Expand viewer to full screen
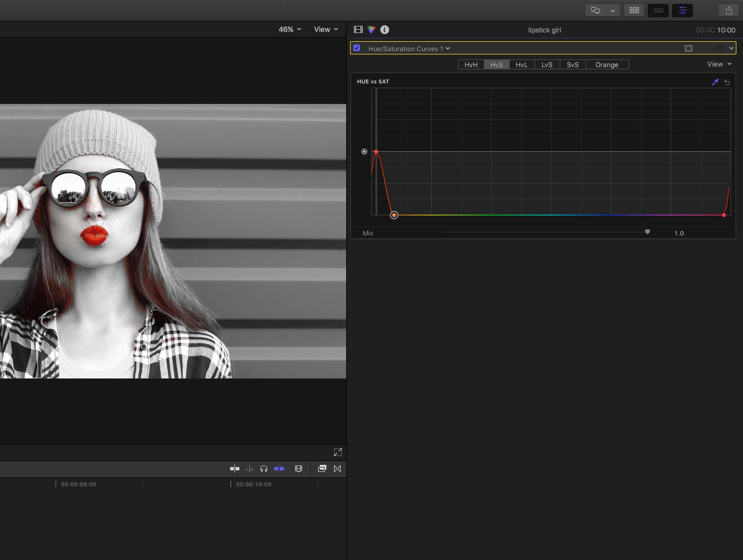743x560 pixels. [x=338, y=452]
